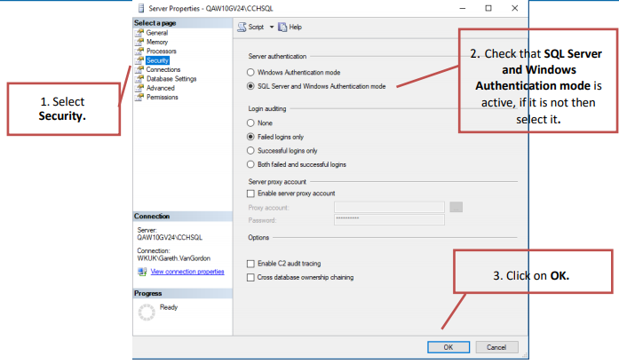Open the Connections page
This screenshot has width=619, height=364.
(x=163, y=69)
